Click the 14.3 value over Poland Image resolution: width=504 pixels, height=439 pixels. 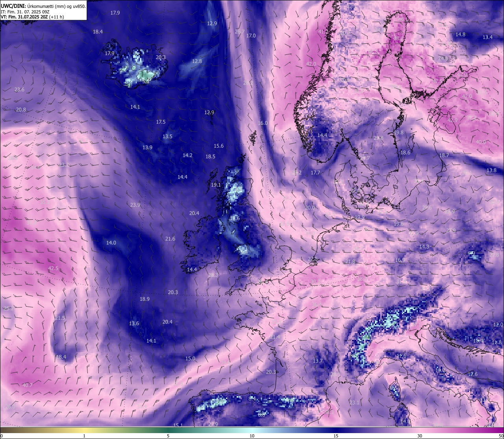click(x=424, y=247)
